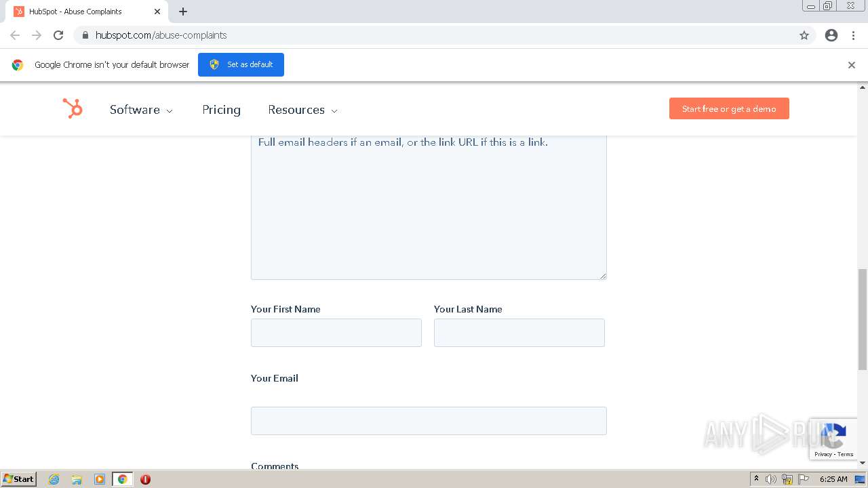Open Internet Explorer from the taskbar
This screenshot has height=488, width=868.
(x=54, y=479)
